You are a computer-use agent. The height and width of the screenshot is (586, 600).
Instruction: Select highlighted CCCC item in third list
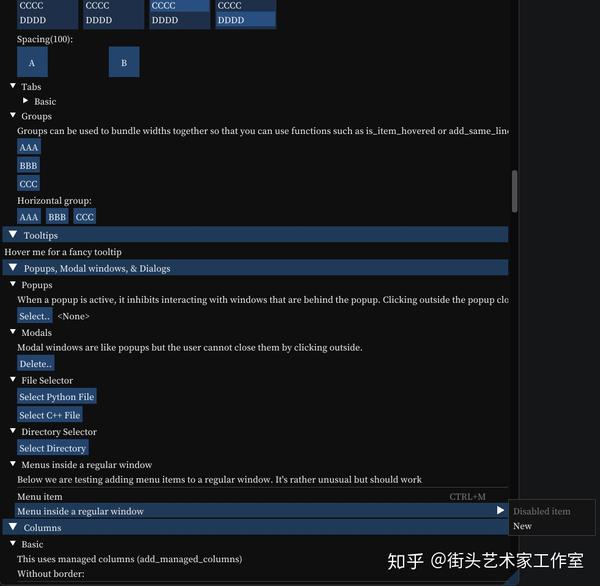(x=179, y=5)
